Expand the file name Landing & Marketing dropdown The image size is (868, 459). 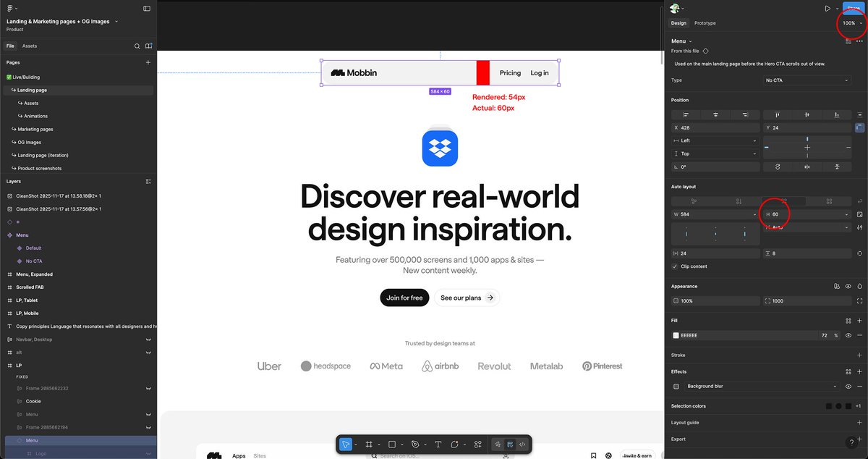point(116,22)
